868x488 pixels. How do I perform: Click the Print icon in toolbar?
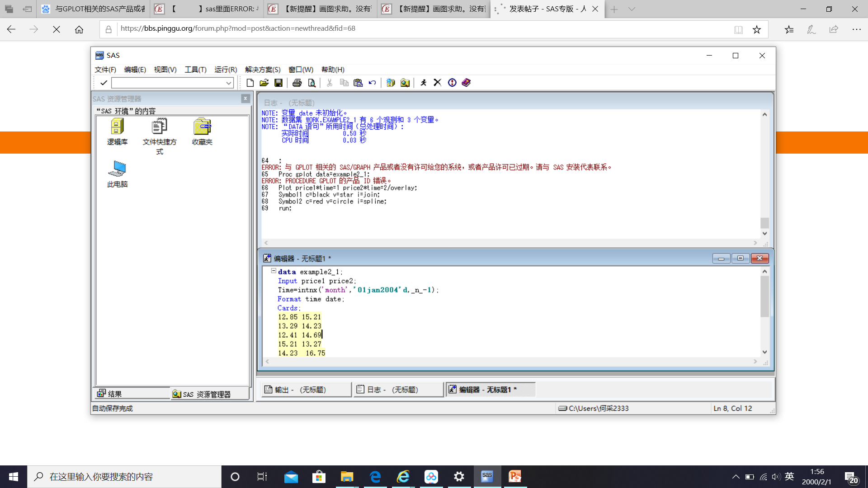click(x=297, y=83)
